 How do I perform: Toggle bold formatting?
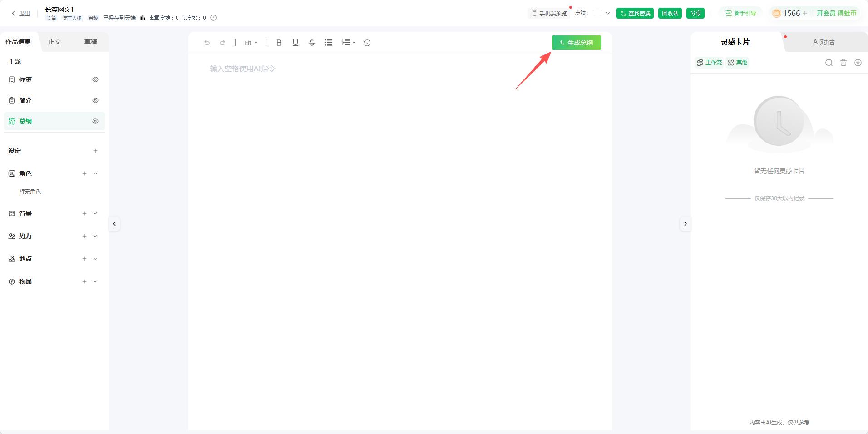tap(279, 43)
